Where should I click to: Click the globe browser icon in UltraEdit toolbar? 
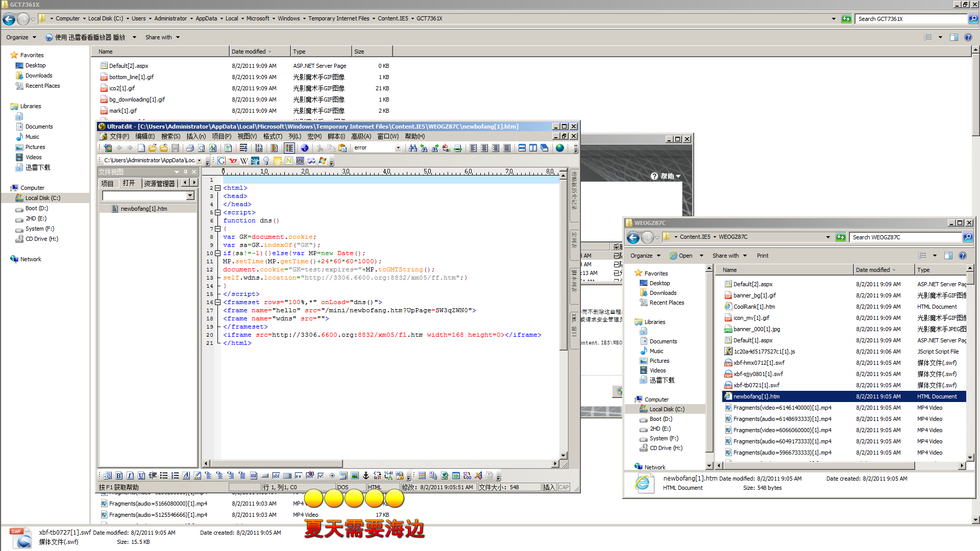point(560,148)
